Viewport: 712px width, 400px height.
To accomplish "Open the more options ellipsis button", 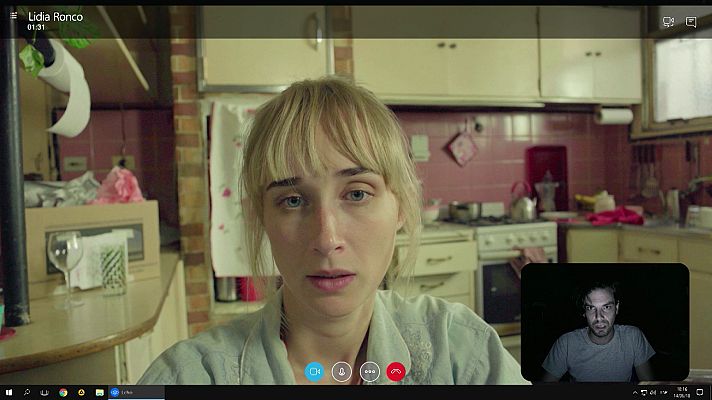I will click(370, 371).
